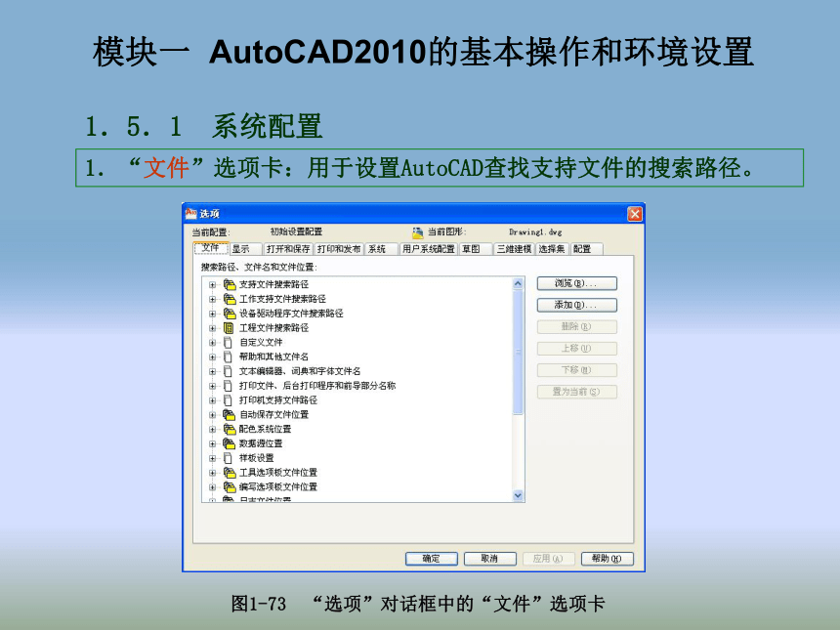The width and height of the screenshot is (840, 630).
Task: Expand the 样板设置 node
Action: (213, 458)
